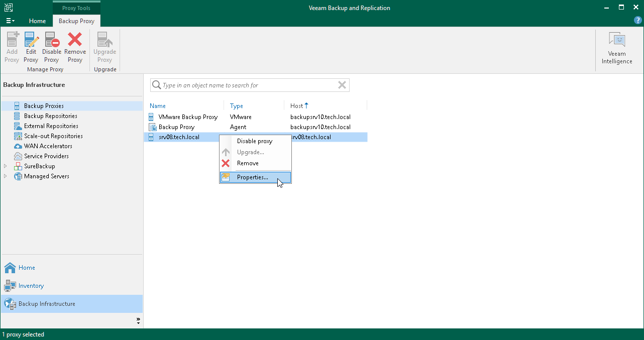Choose Properties from the context menu
This screenshot has width=644, height=340.
(x=252, y=177)
